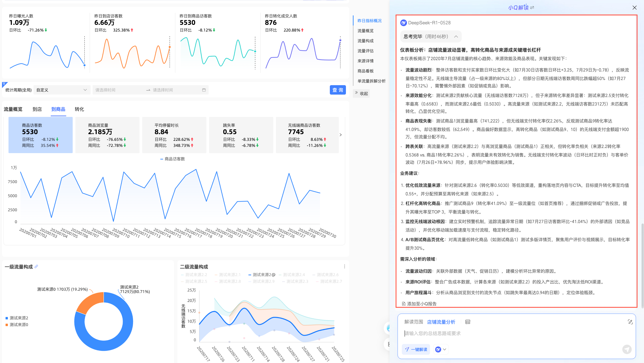Switch to the 到店 tab
The image size is (644, 363).
point(37,109)
